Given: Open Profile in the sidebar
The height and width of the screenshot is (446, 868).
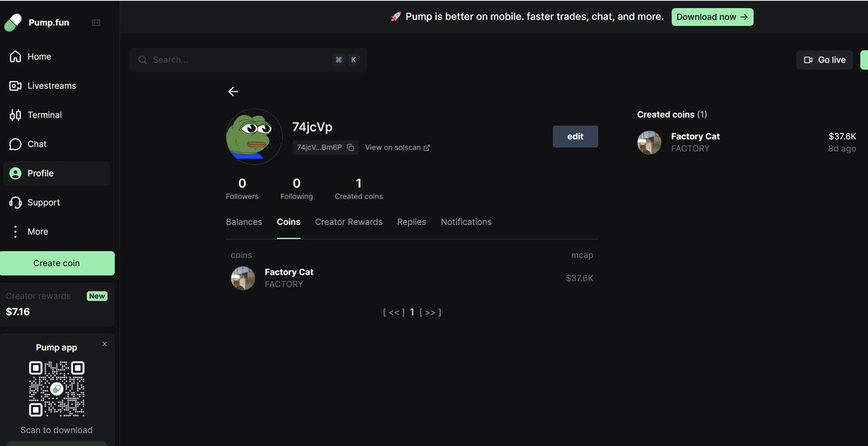Looking at the screenshot, I should [x=56, y=173].
